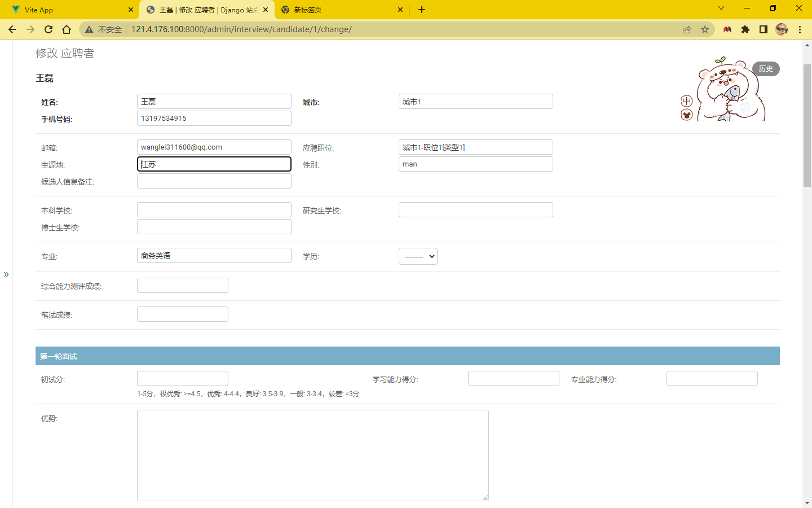Toggle the browser side panel
The image size is (812, 508).
764,29
